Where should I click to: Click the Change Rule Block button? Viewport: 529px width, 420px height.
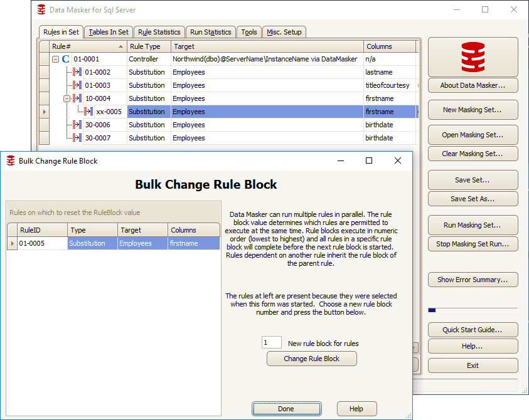point(312,359)
